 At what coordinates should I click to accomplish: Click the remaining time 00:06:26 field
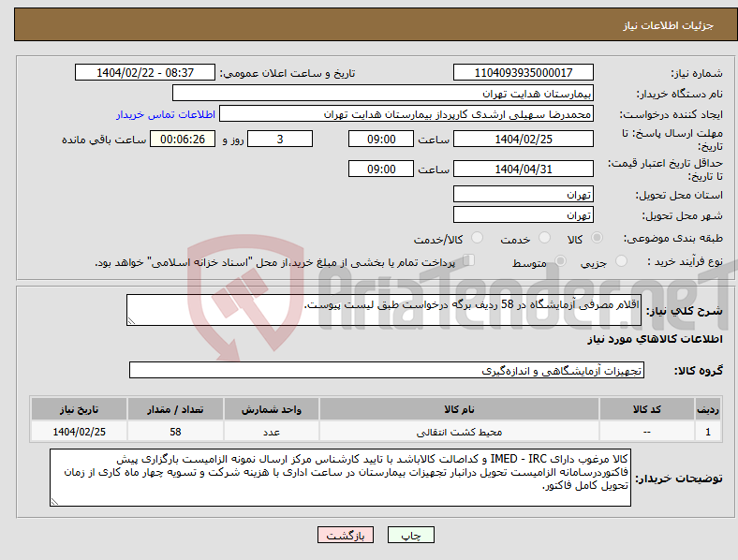(183, 139)
